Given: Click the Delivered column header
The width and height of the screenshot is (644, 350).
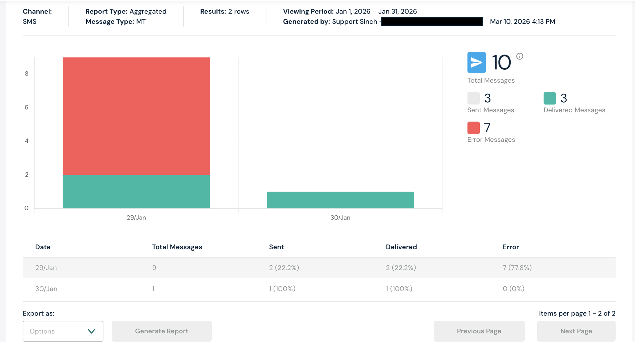Looking at the screenshot, I should tap(401, 247).
